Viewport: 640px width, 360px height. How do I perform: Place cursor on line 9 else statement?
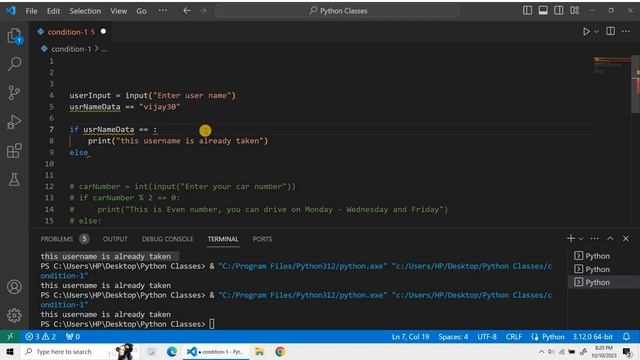(x=79, y=152)
